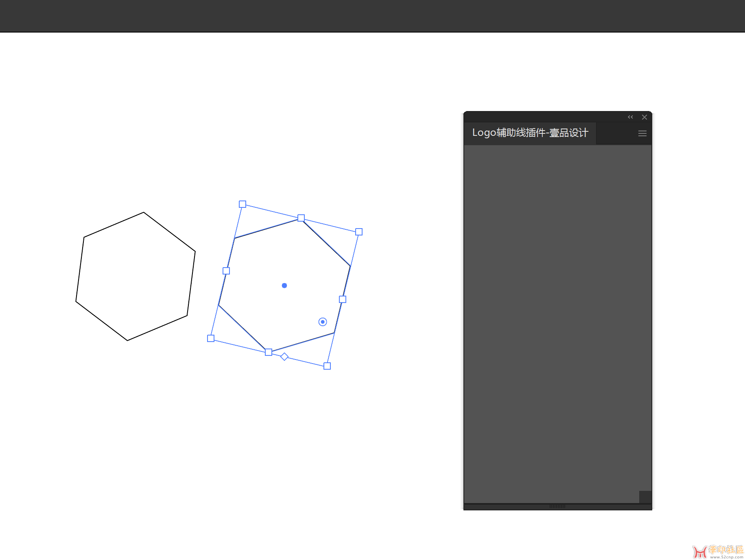Click the corner radius circular widget inside hexagon
Image resolution: width=745 pixels, height=560 pixels.
[323, 322]
